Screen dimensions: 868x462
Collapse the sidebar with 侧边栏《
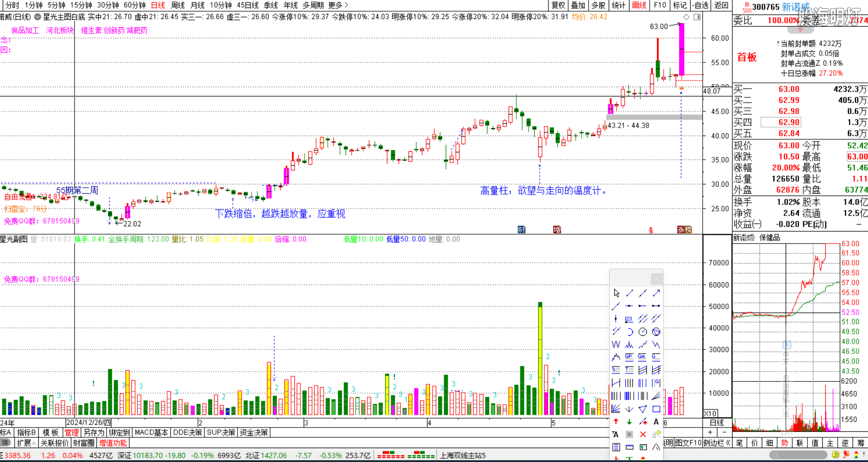(717, 443)
